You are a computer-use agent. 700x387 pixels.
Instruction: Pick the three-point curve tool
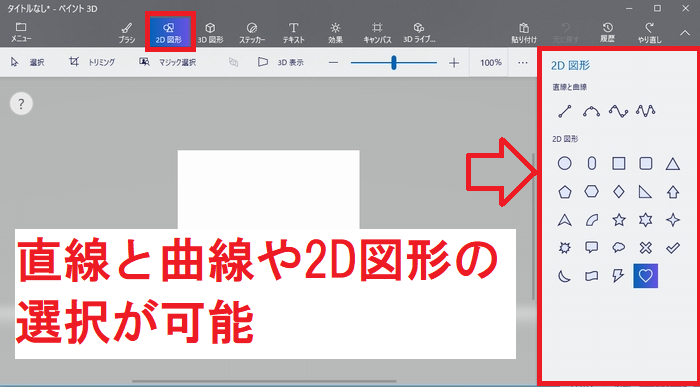tap(592, 111)
